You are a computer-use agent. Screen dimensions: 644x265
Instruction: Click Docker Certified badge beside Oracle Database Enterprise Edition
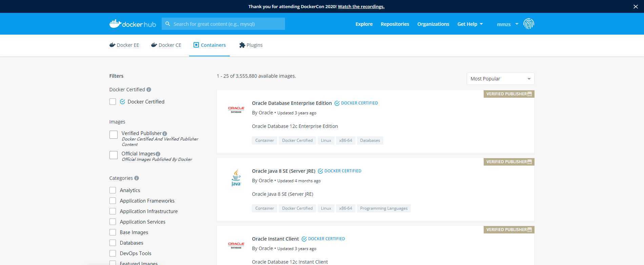click(x=356, y=103)
